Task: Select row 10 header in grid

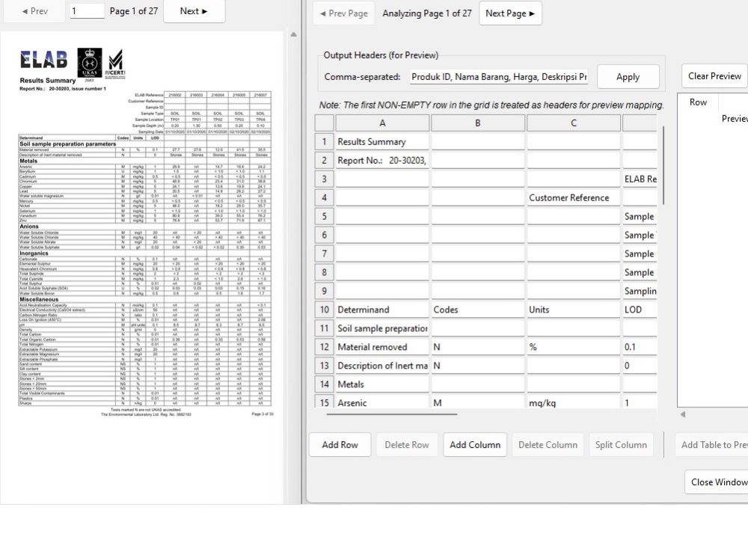Action: [x=325, y=310]
